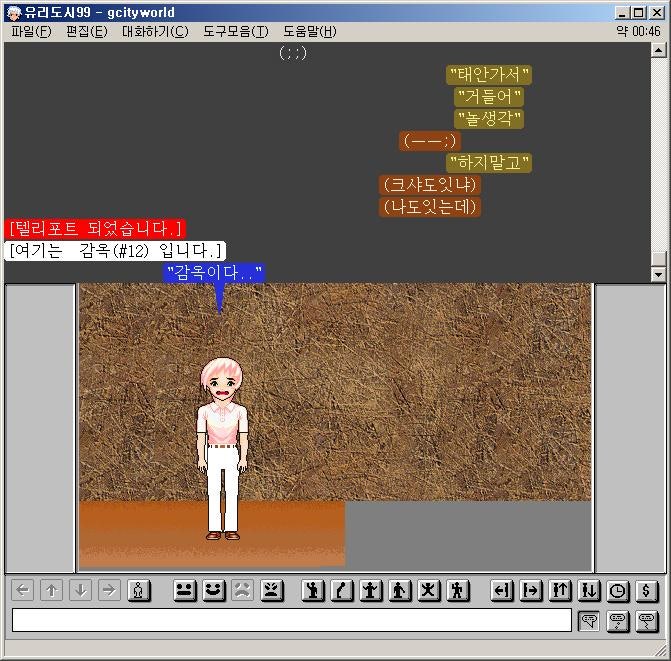Click the chat log scroll down arrow

pyautogui.click(x=658, y=274)
